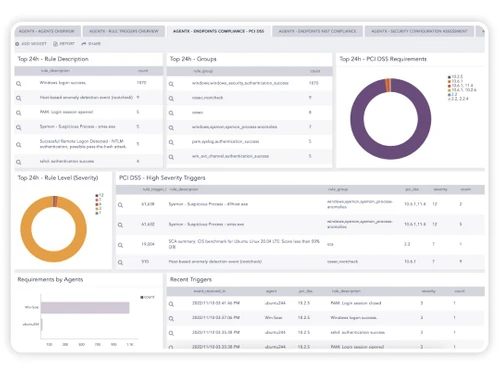Sort Rule Description table by count header
Screen dimensions: 500x375
tap(143, 71)
